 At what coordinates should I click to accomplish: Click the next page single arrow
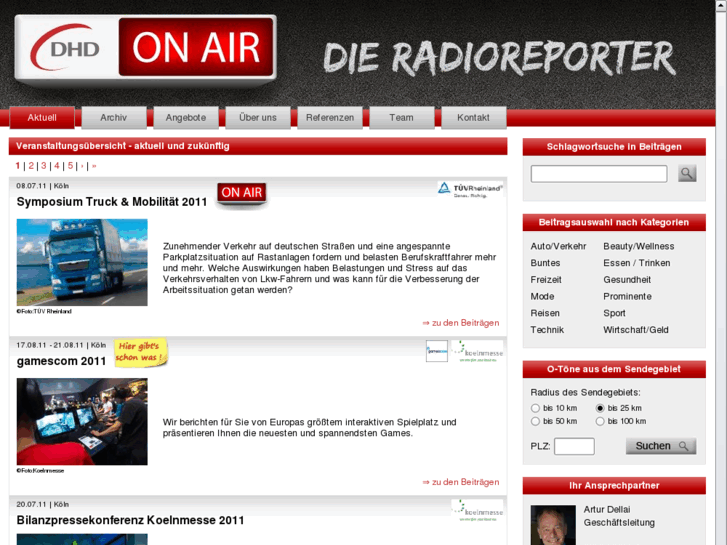click(82, 166)
